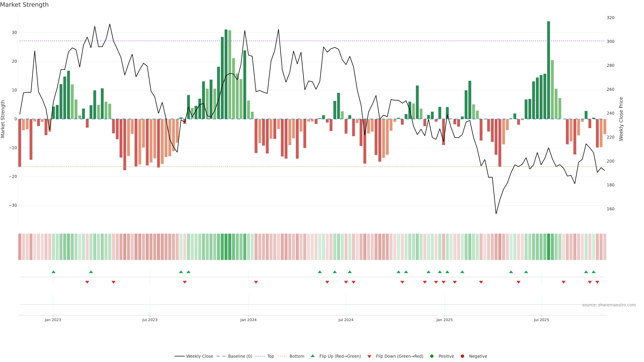Click the Weekly Close Price axis title

621,119
